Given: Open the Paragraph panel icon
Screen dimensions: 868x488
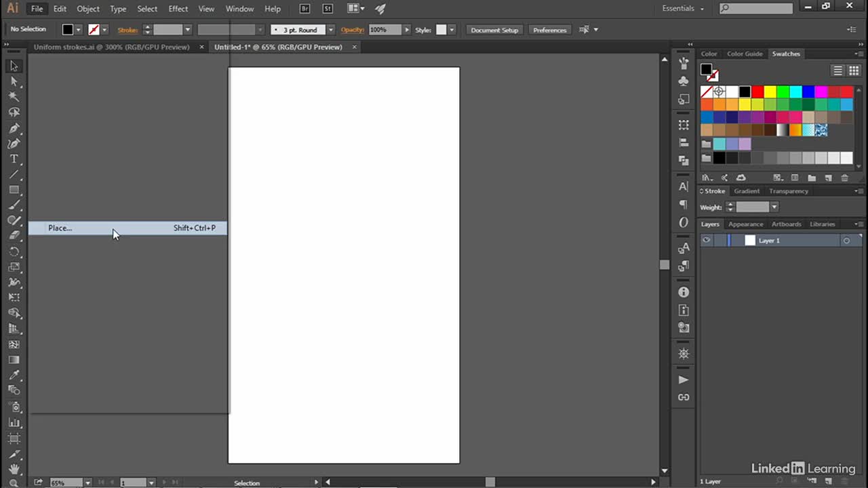Looking at the screenshot, I should pyautogui.click(x=684, y=204).
